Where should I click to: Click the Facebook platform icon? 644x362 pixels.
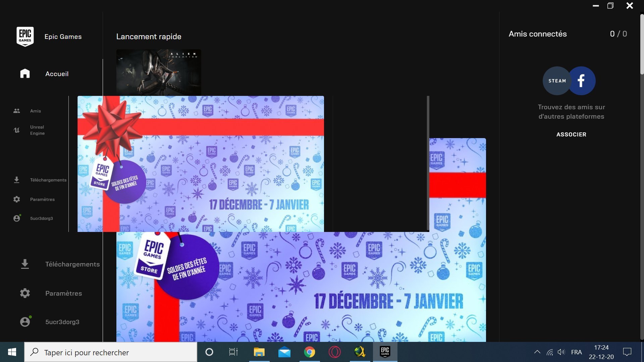(x=582, y=81)
